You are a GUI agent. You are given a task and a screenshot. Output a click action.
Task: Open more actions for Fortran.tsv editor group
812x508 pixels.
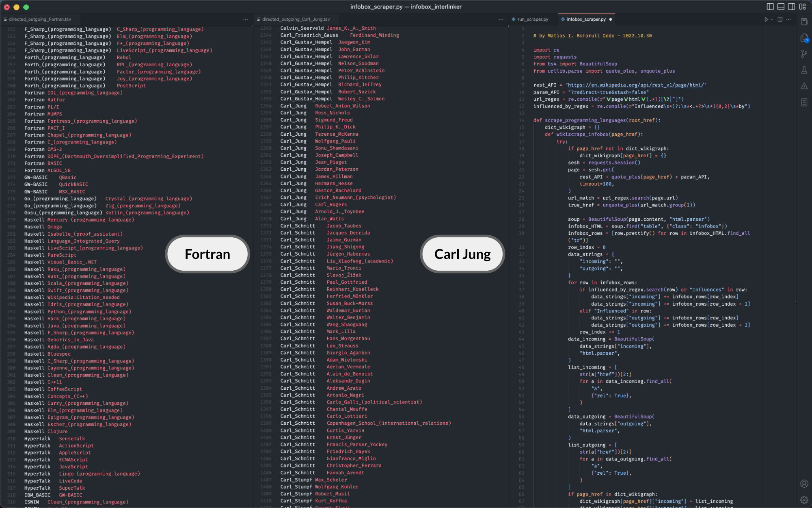(246, 19)
